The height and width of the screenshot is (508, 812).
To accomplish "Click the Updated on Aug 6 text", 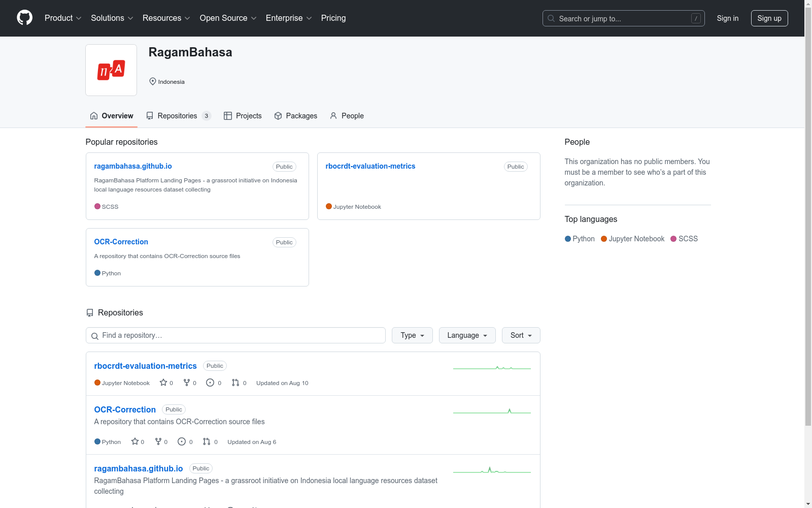I will (252, 442).
